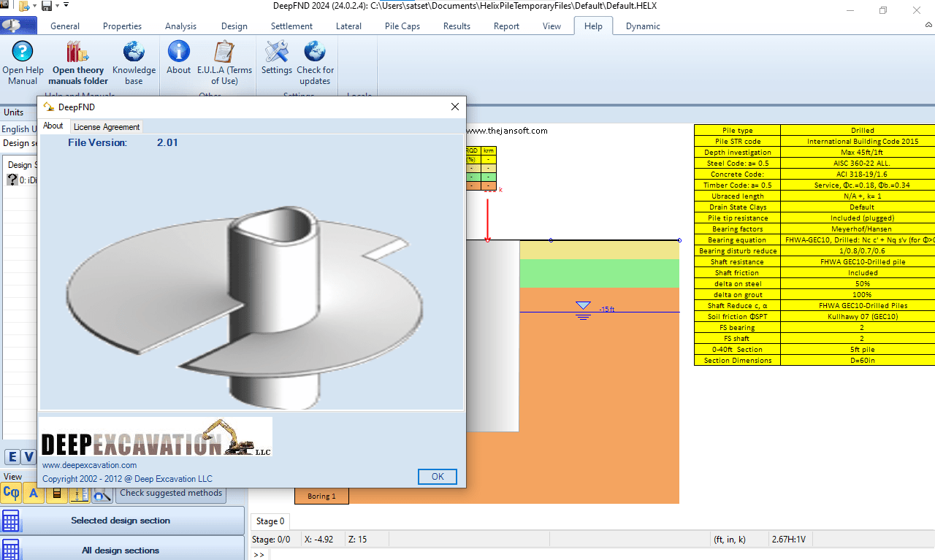The image size is (935, 560).
Task: Click the "Stage: 0/0" status bar entry
Action: [x=271, y=540]
